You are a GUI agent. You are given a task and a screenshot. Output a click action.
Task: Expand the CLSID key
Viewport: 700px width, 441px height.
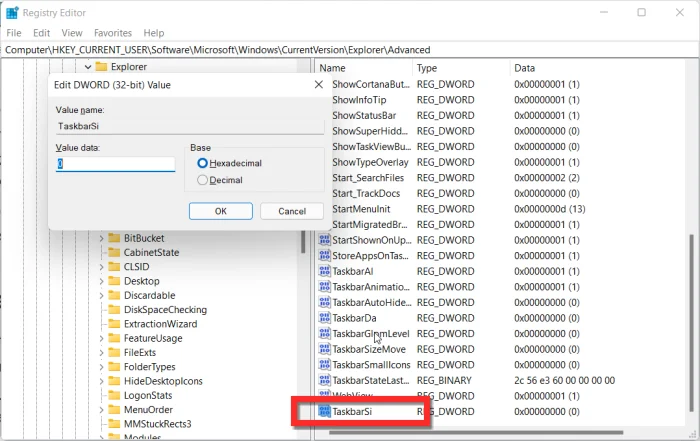(101, 267)
